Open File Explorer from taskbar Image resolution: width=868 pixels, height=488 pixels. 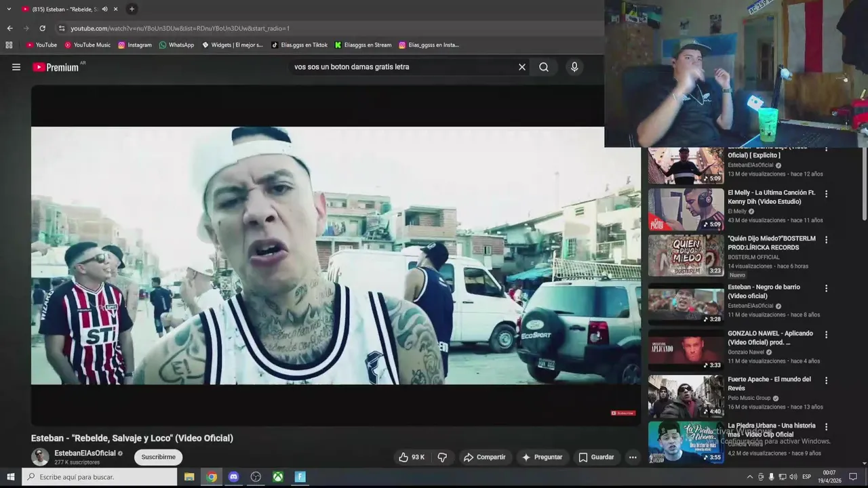189,477
